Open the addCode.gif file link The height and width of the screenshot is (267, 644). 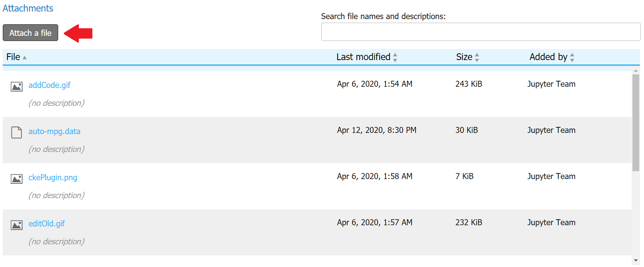(49, 85)
